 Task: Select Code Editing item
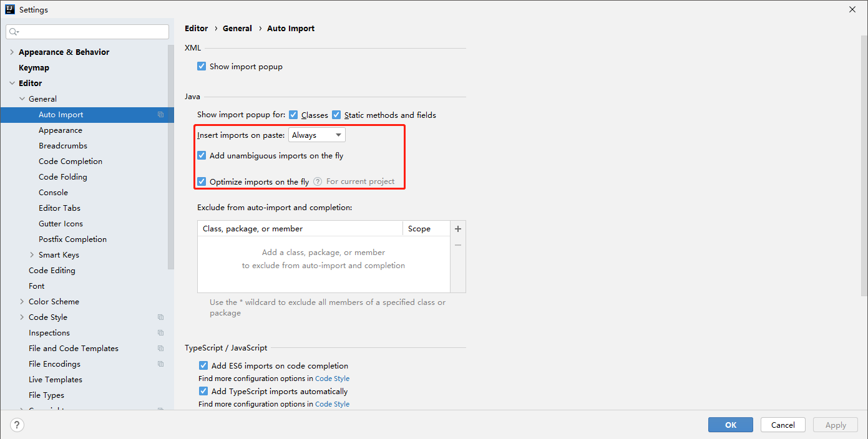point(52,271)
